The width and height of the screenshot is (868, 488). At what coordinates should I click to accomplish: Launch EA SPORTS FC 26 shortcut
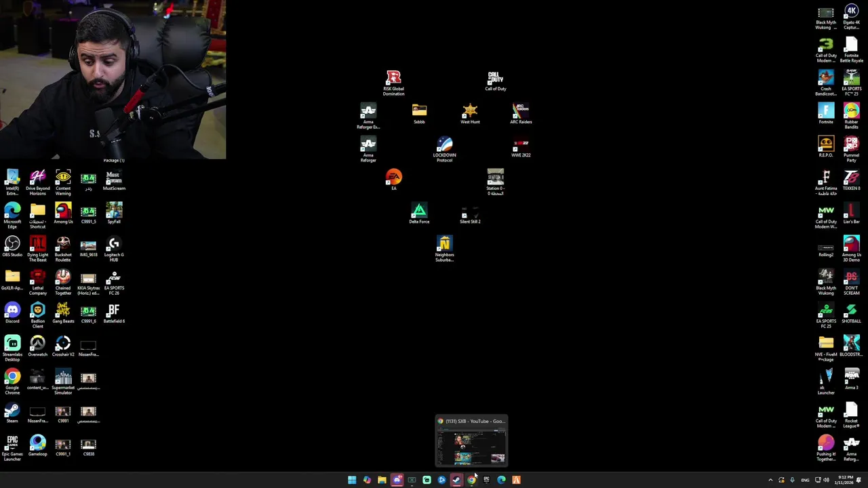click(x=114, y=282)
